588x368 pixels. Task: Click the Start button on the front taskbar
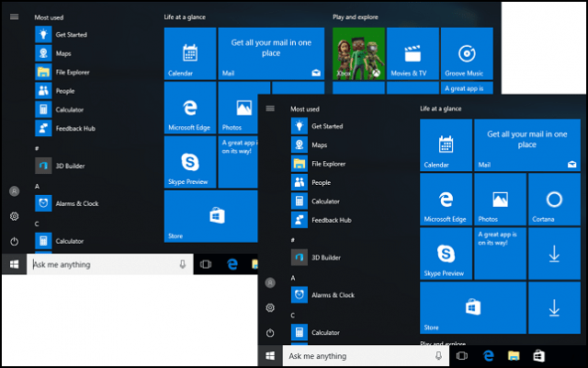(270, 356)
